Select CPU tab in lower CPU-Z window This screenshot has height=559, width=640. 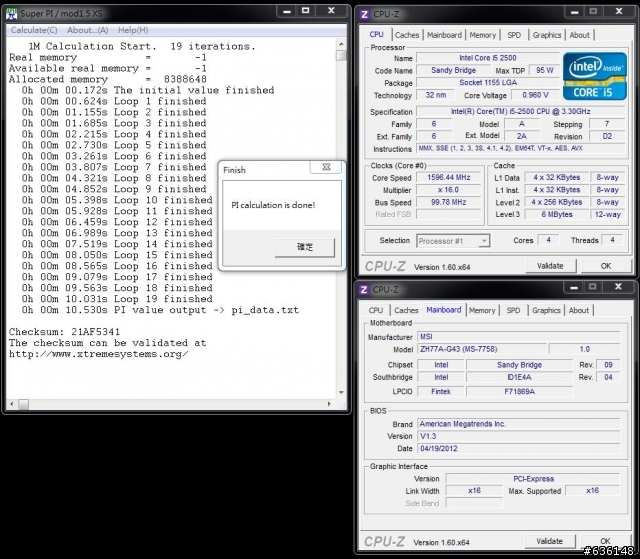coord(376,311)
